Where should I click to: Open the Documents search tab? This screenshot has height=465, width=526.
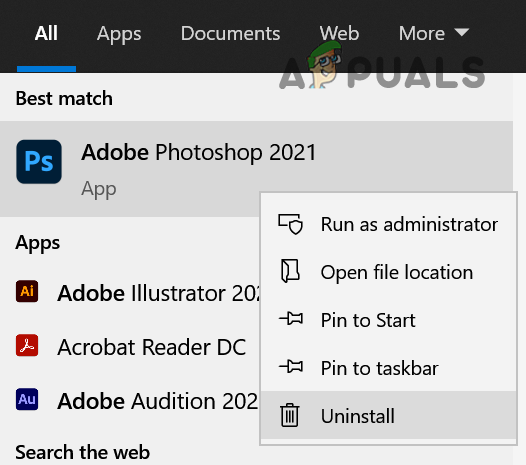pos(230,34)
